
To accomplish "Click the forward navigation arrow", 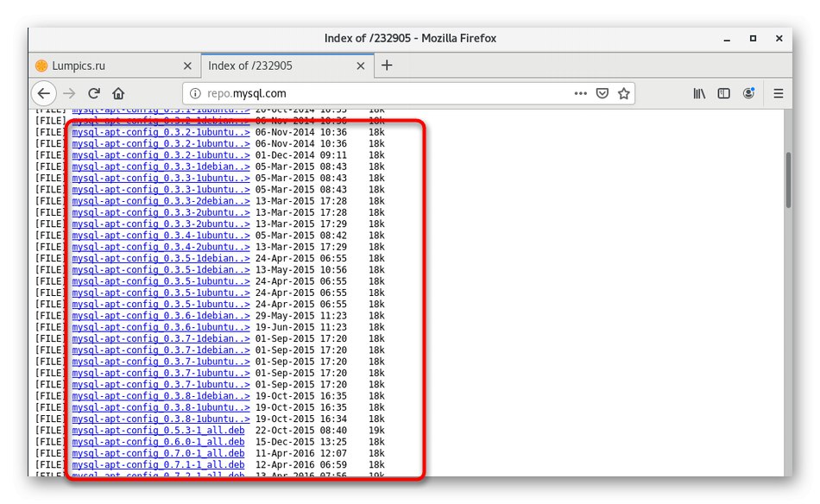I will click(x=69, y=93).
